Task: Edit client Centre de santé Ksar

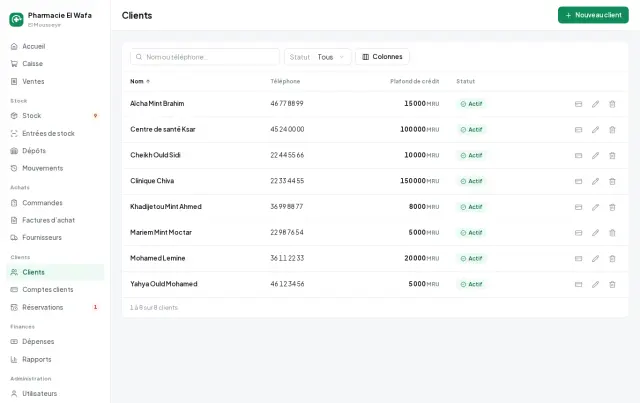Action: (x=596, y=130)
